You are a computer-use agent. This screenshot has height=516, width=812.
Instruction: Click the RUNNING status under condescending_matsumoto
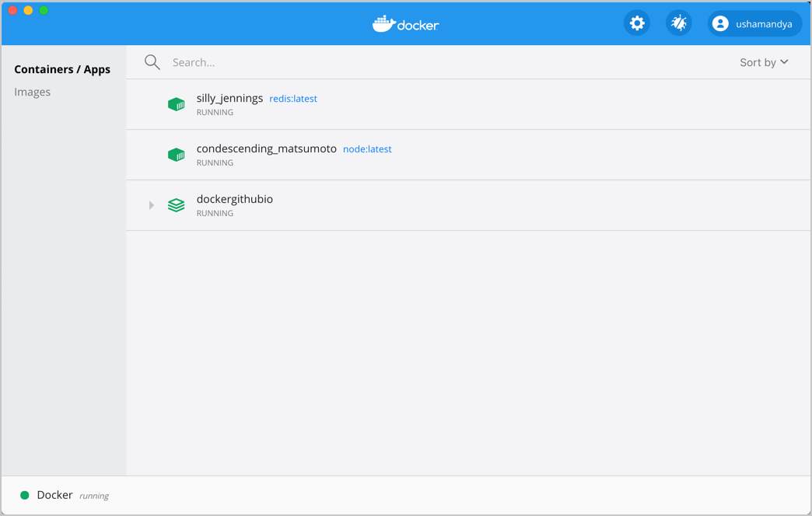[215, 162]
